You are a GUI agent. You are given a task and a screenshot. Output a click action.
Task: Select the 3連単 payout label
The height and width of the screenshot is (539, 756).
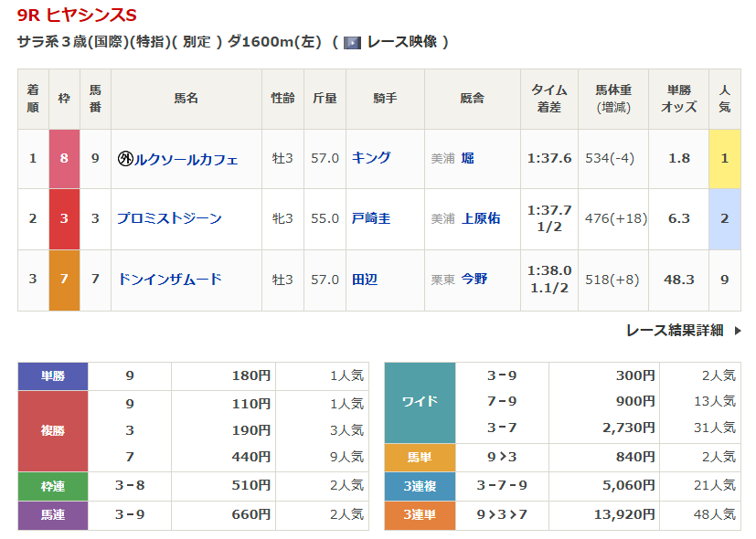tap(420, 515)
